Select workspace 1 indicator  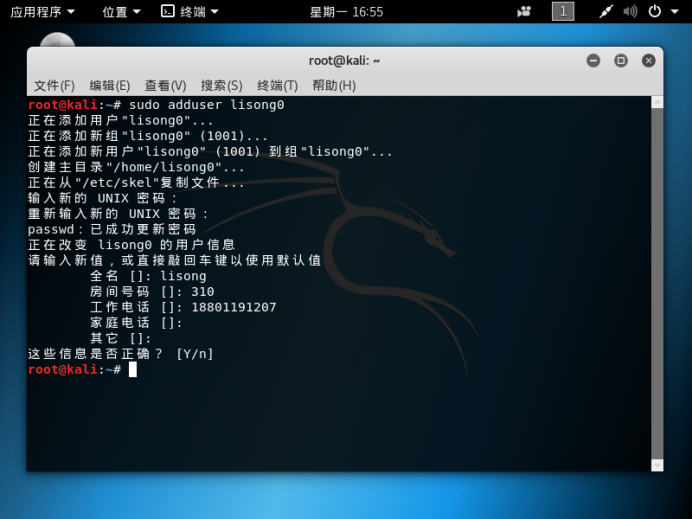coord(563,11)
